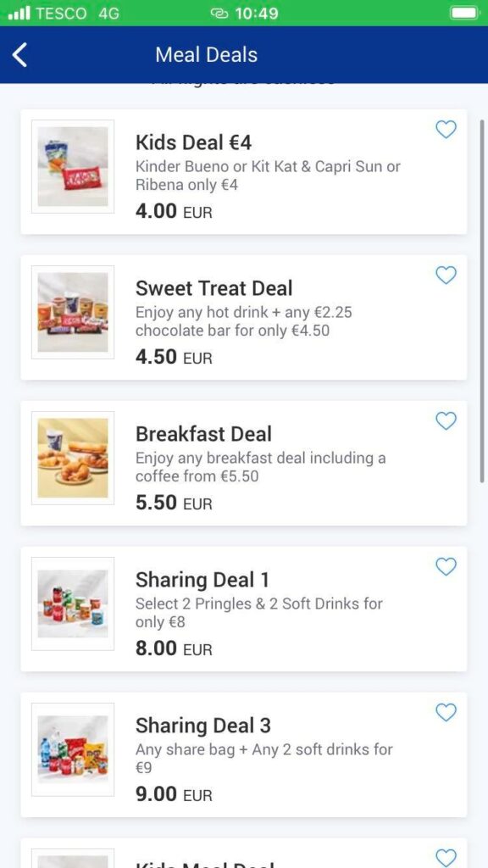
Task: Tap heart on partially visible bottom deal
Action: point(446,857)
